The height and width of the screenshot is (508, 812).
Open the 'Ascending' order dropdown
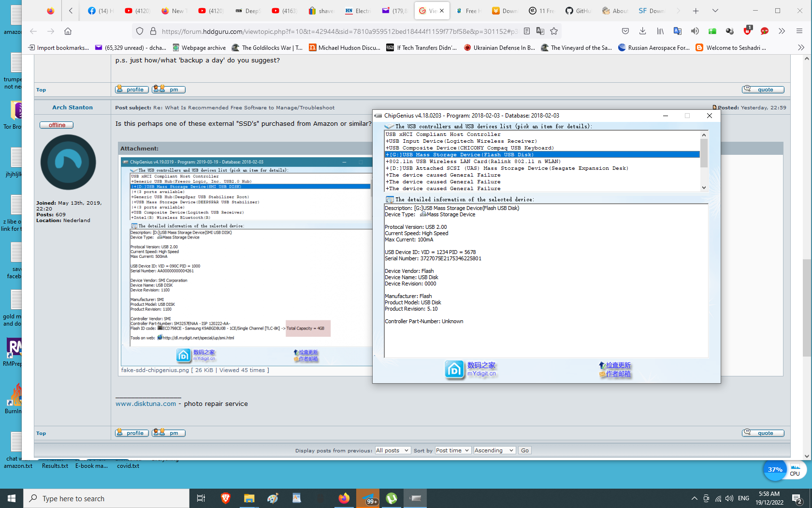494,450
